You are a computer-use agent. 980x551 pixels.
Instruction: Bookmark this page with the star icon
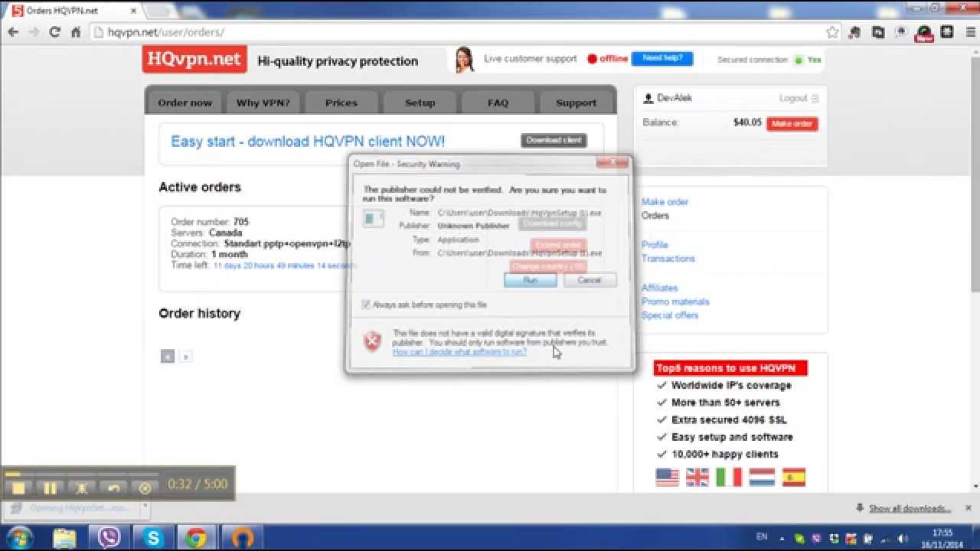pyautogui.click(x=833, y=32)
